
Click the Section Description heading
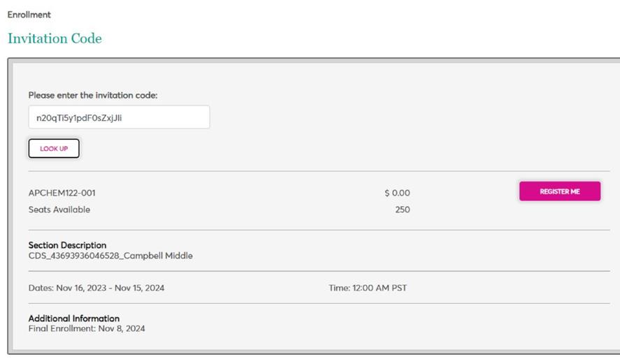(x=67, y=245)
